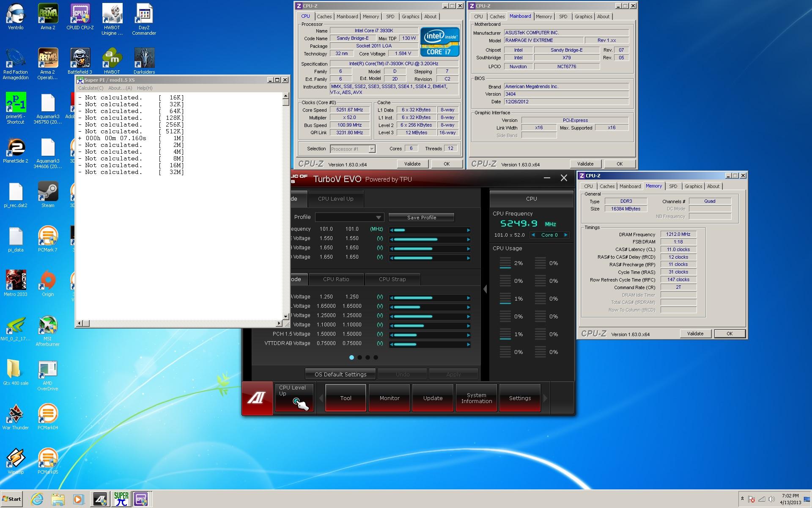Image resolution: width=812 pixels, height=508 pixels.
Task: Launch the DayZ Commander shortcut
Action: [144, 19]
